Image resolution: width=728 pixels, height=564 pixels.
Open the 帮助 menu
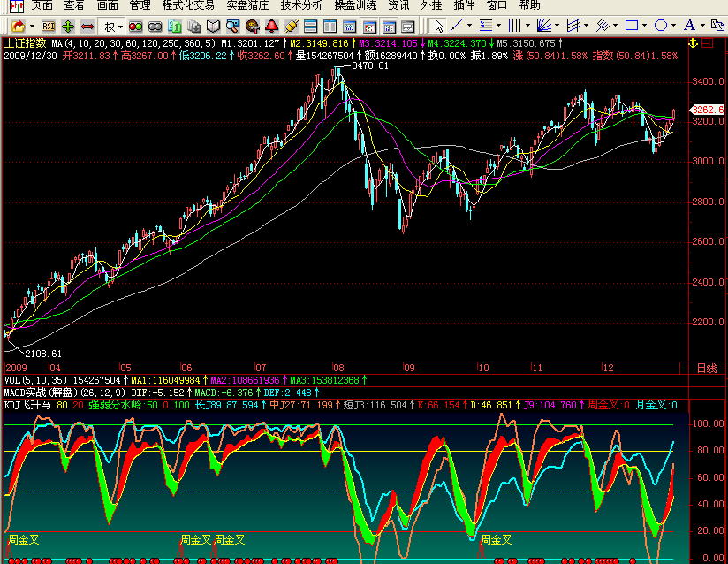(x=529, y=5)
